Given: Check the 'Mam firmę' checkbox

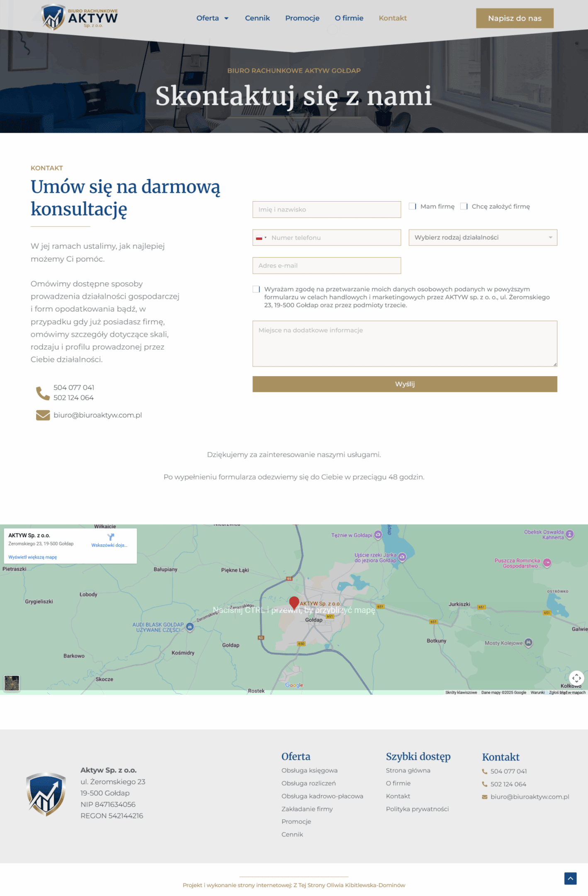Looking at the screenshot, I should [x=413, y=206].
